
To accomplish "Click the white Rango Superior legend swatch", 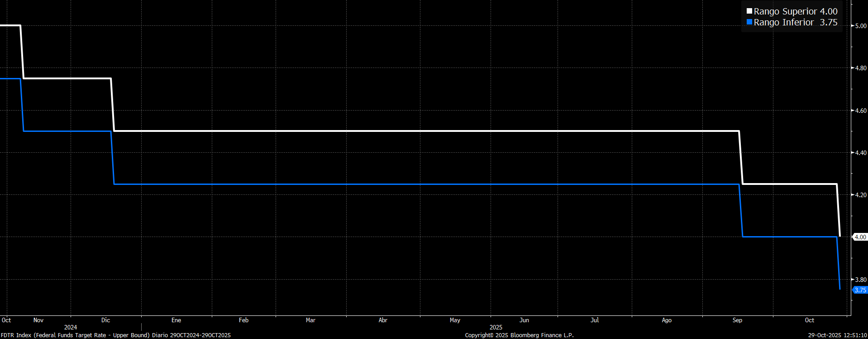I will pyautogui.click(x=749, y=11).
